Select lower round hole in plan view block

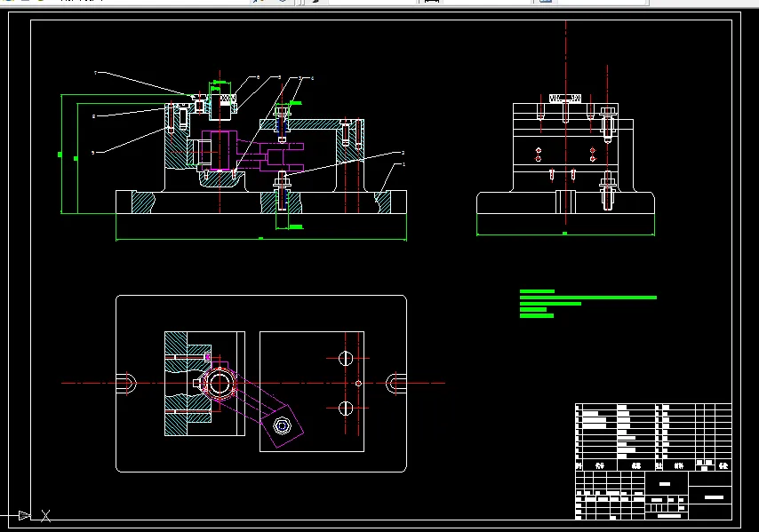coord(346,409)
